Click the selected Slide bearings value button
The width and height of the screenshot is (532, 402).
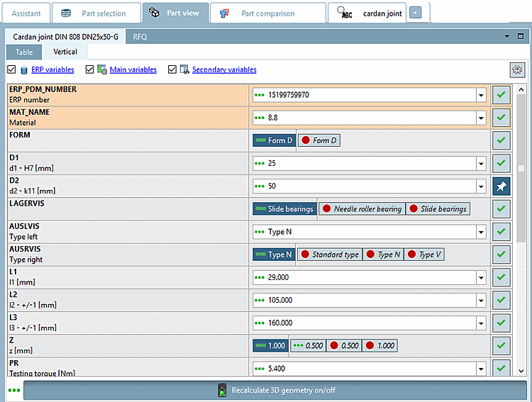284,209
